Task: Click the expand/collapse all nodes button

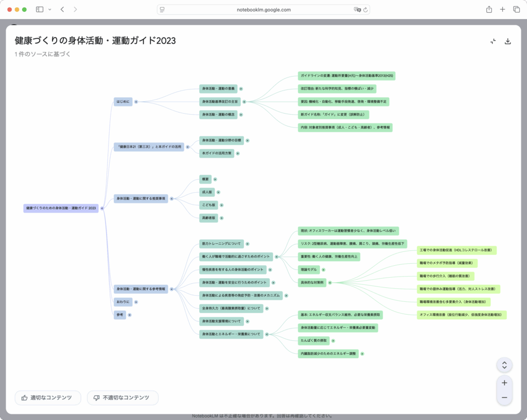Action: pos(504,365)
